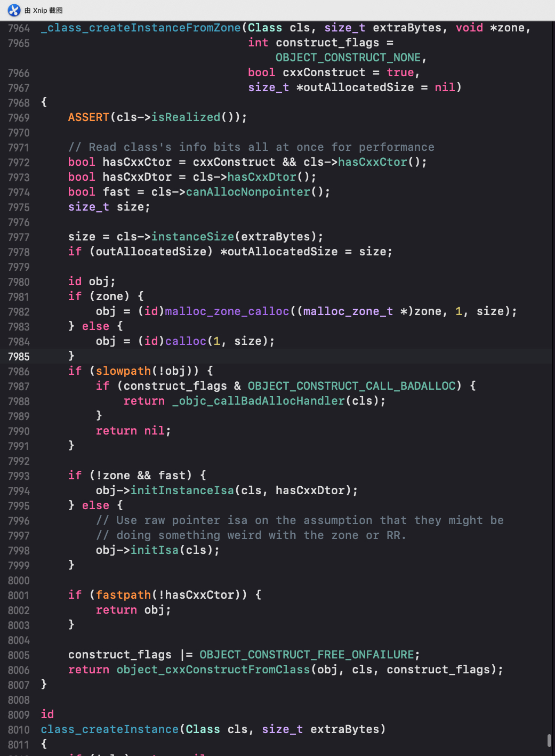Viewport: 555px width, 756px height.
Task: Click OBJECT_CONSTRUCT_NONE constant
Action: click(348, 58)
